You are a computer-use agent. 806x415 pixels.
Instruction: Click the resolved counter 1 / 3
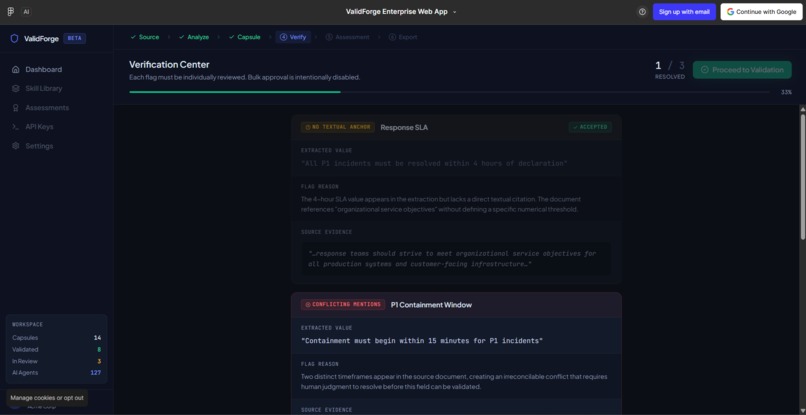tap(670, 66)
